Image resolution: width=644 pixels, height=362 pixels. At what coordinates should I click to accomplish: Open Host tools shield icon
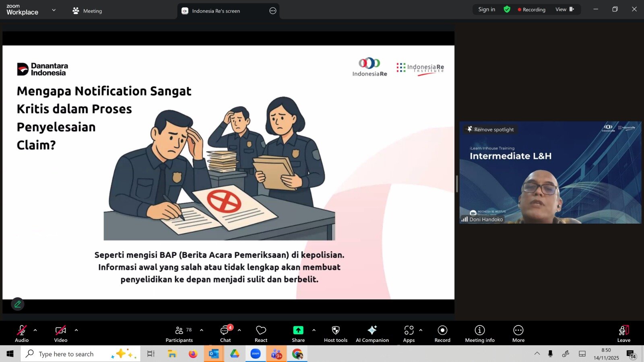pos(335,330)
